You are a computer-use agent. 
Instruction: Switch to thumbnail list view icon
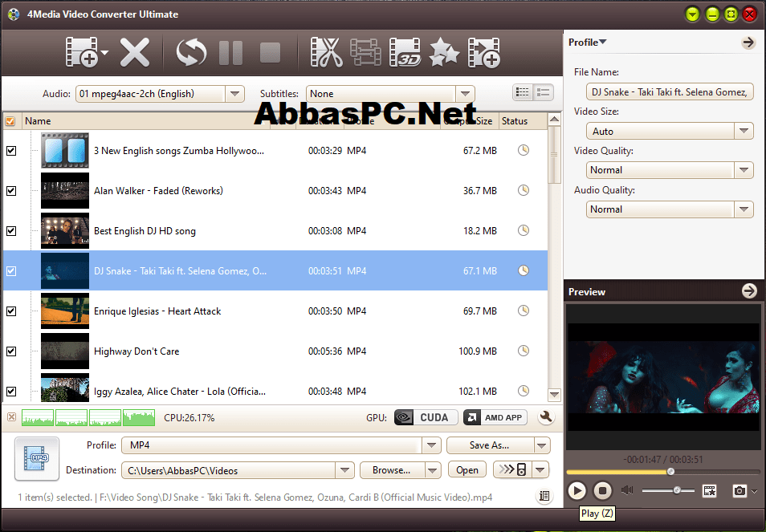click(x=523, y=91)
